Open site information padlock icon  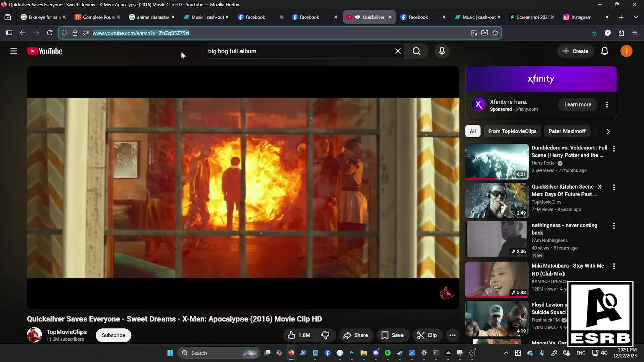[x=75, y=33]
